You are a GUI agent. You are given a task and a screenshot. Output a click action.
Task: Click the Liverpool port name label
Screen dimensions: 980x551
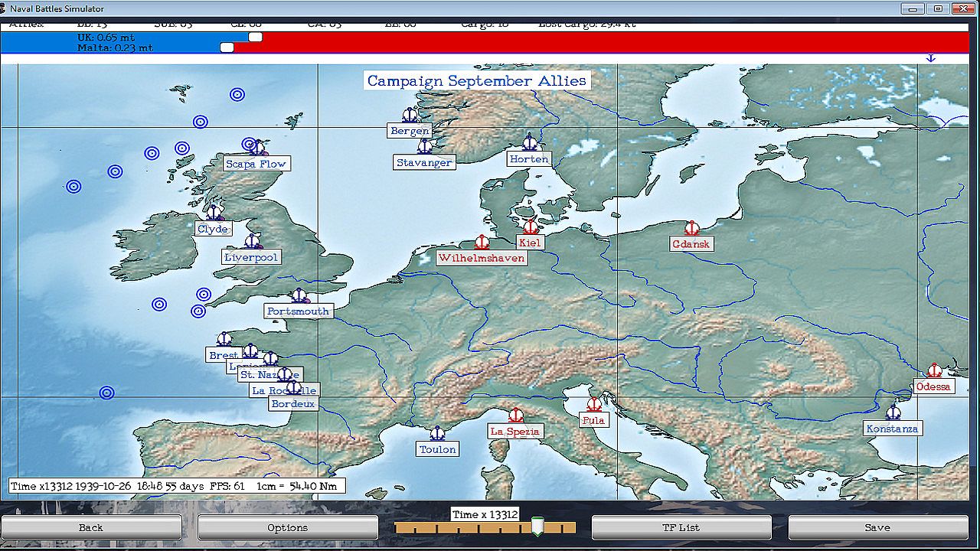(251, 257)
